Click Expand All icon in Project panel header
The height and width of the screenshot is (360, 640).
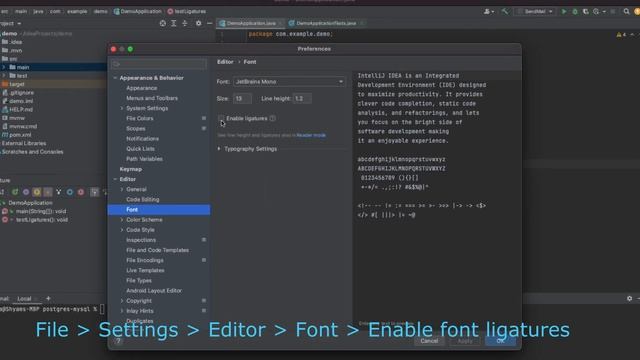(x=173, y=24)
